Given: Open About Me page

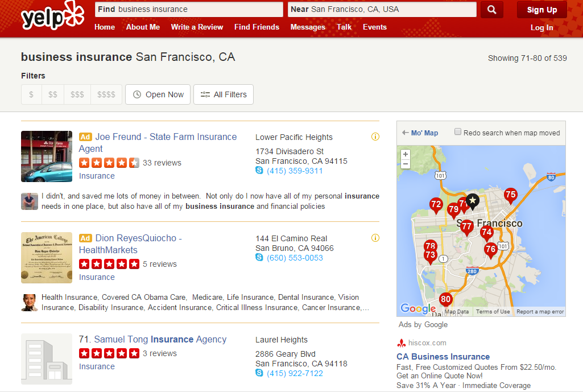Looking at the screenshot, I should (x=143, y=27).
